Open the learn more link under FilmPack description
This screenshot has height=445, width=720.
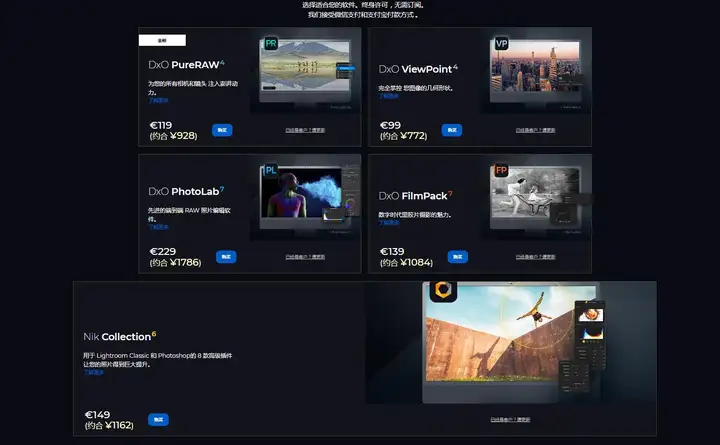pos(388,223)
